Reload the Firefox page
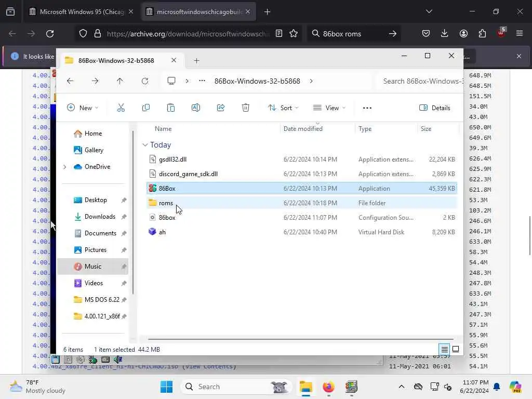This screenshot has width=532, height=399. coord(50,34)
